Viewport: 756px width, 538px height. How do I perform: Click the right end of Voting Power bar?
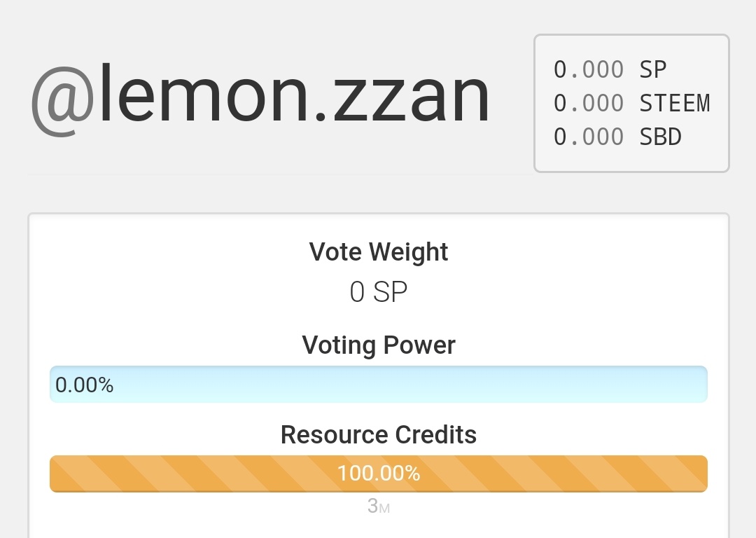(x=696, y=385)
